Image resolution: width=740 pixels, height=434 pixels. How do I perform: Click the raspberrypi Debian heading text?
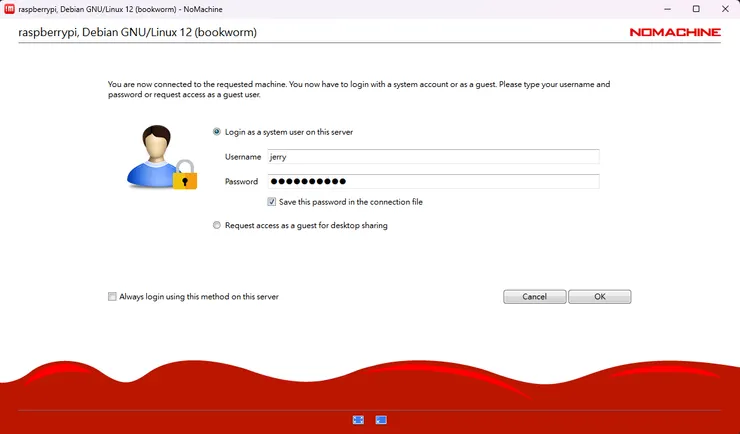[x=137, y=33]
